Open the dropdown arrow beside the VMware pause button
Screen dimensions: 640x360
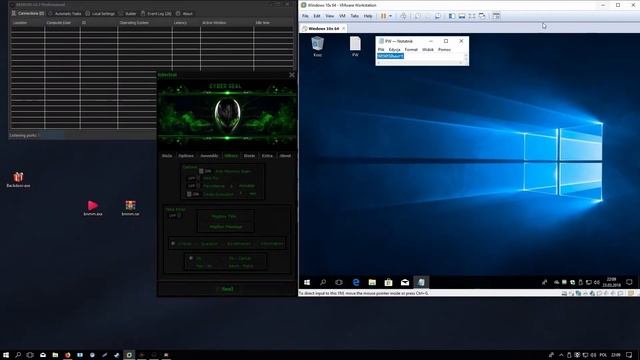coord(390,16)
